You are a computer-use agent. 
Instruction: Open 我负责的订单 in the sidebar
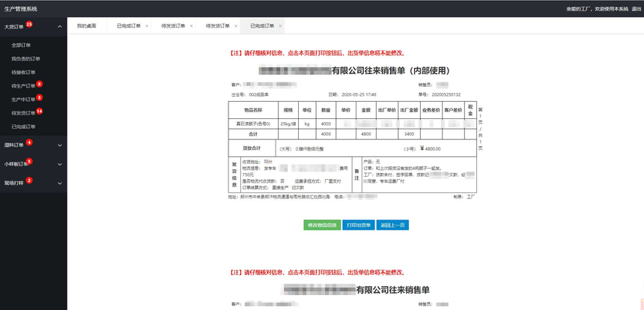pyautogui.click(x=25, y=58)
